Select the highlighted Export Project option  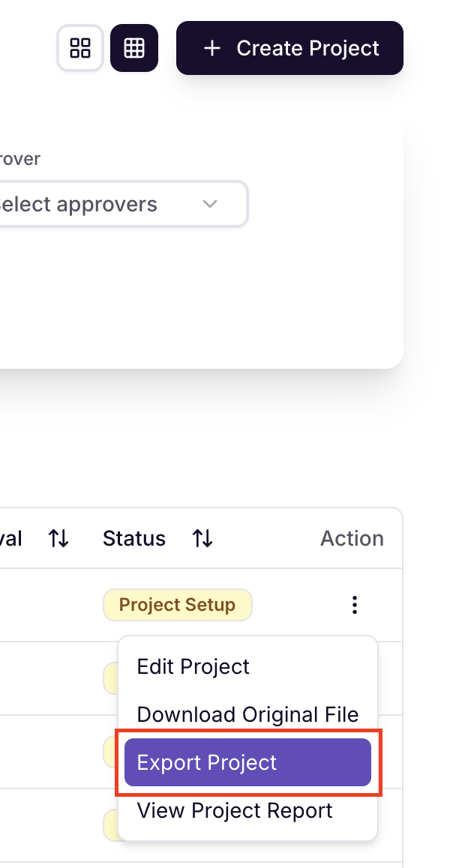(247, 762)
